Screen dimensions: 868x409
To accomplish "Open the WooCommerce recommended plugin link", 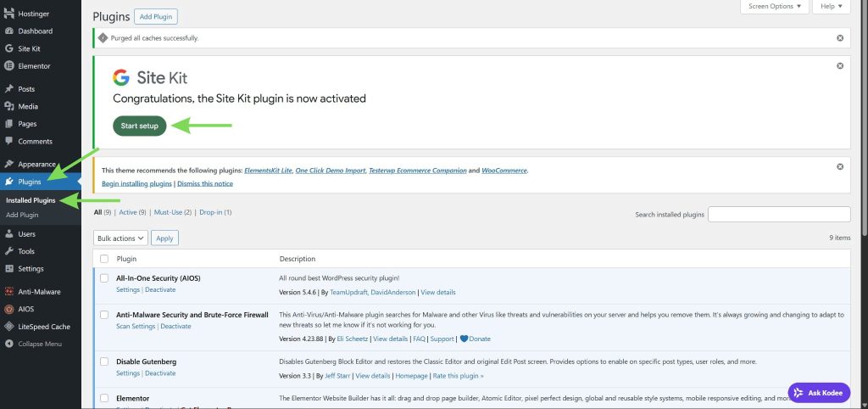I will [x=504, y=171].
